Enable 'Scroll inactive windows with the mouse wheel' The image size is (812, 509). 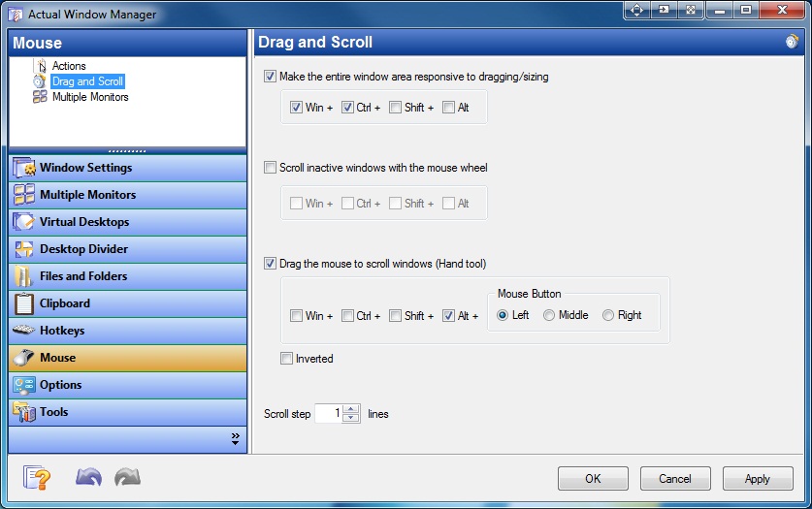pyautogui.click(x=270, y=167)
